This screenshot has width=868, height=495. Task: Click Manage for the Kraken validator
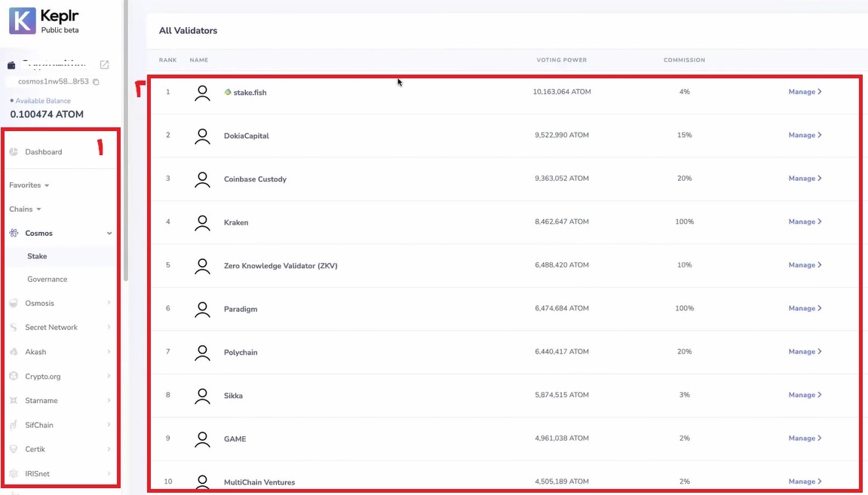pyautogui.click(x=805, y=222)
